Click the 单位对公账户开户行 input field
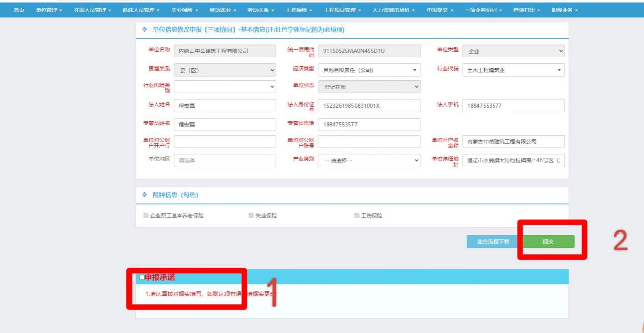 point(224,142)
